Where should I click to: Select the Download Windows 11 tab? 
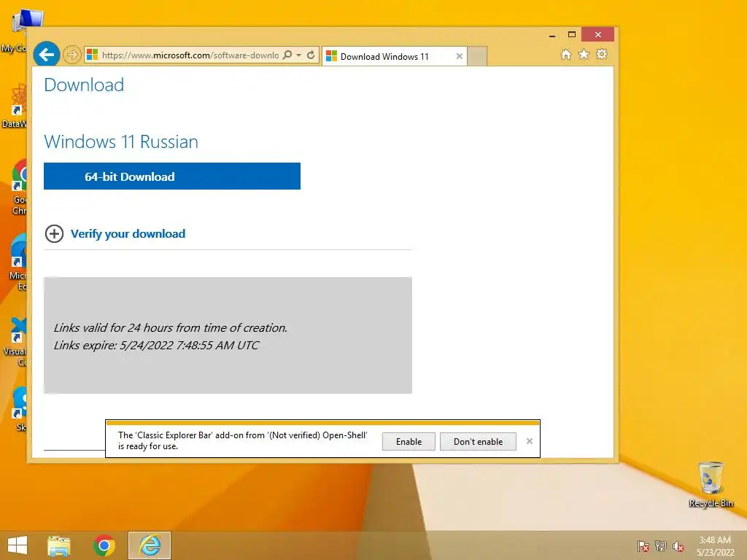pyautogui.click(x=394, y=56)
